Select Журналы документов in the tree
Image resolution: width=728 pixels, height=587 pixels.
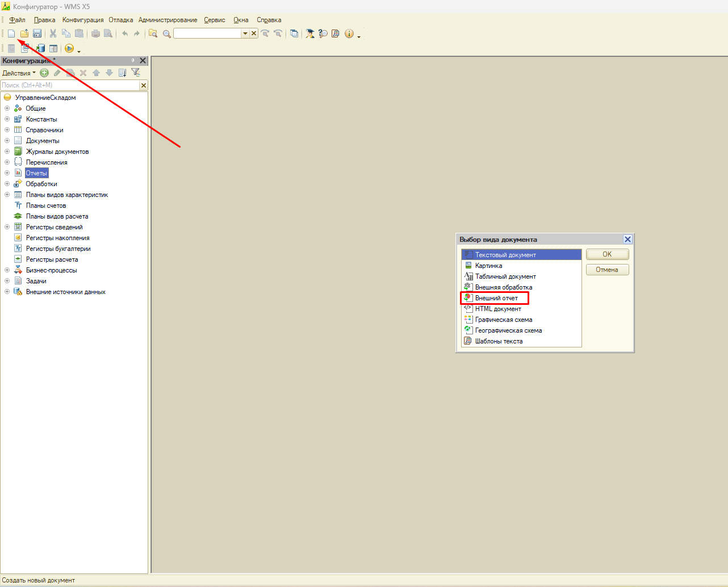coord(57,152)
